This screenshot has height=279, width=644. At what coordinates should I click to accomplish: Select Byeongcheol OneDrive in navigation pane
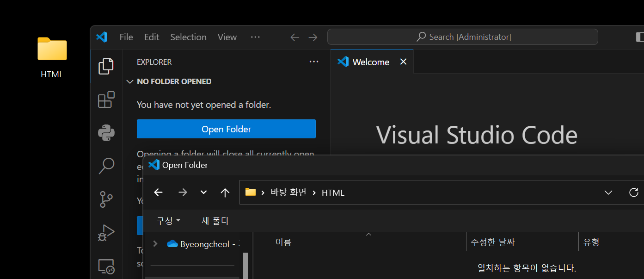(x=203, y=244)
